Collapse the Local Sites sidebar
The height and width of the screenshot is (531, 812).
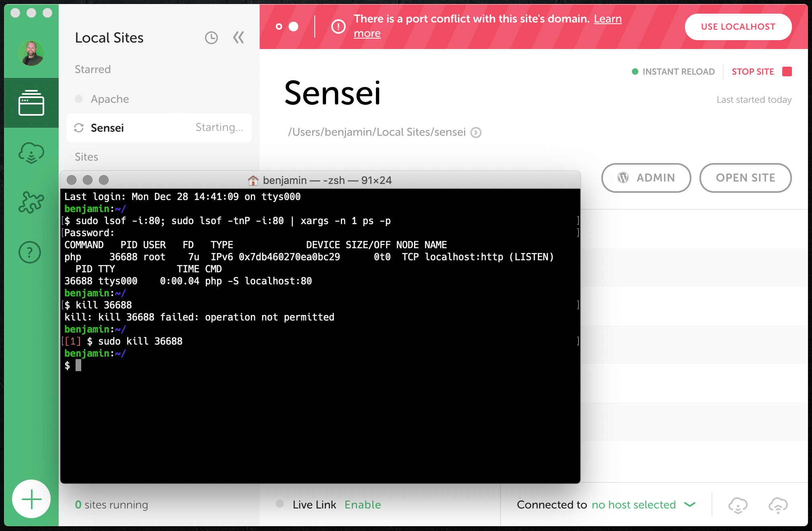coord(238,38)
